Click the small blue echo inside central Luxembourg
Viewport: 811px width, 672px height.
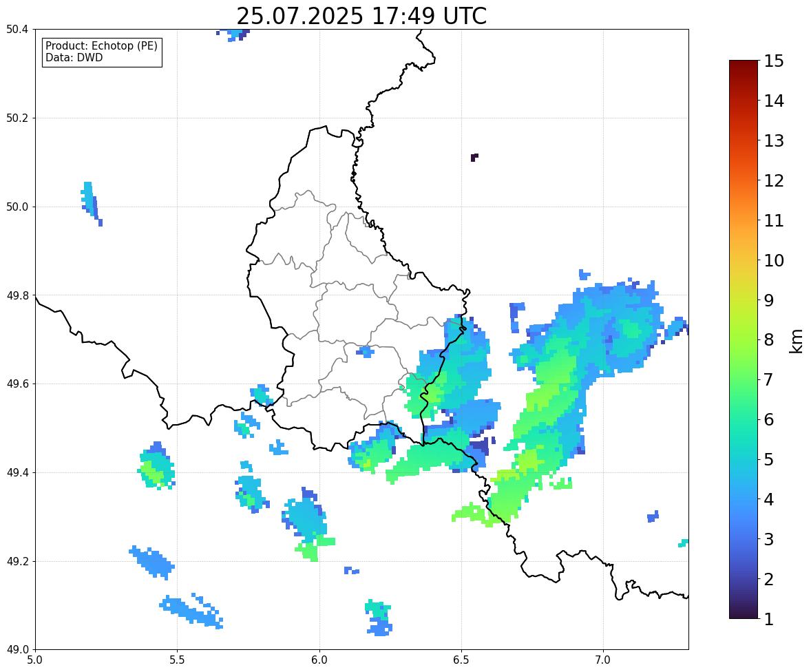coord(366,351)
